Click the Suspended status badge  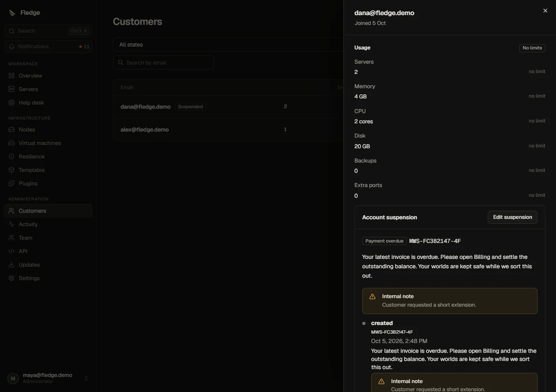point(191,107)
